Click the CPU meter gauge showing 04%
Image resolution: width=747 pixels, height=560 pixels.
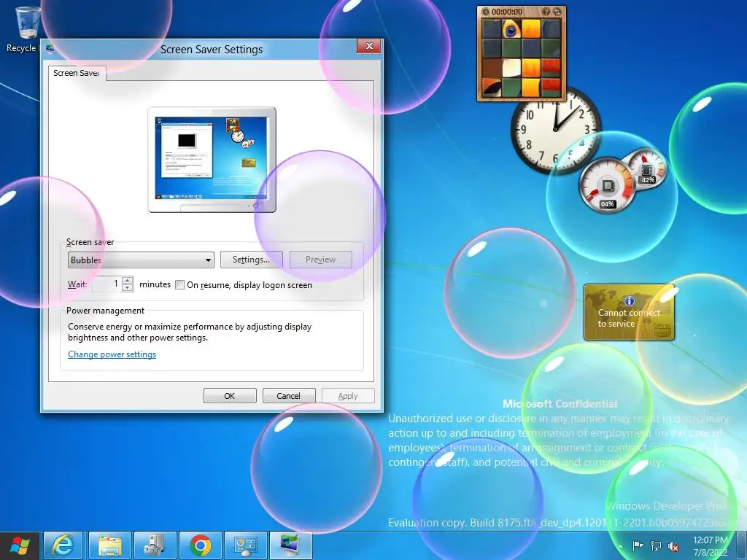tap(608, 185)
